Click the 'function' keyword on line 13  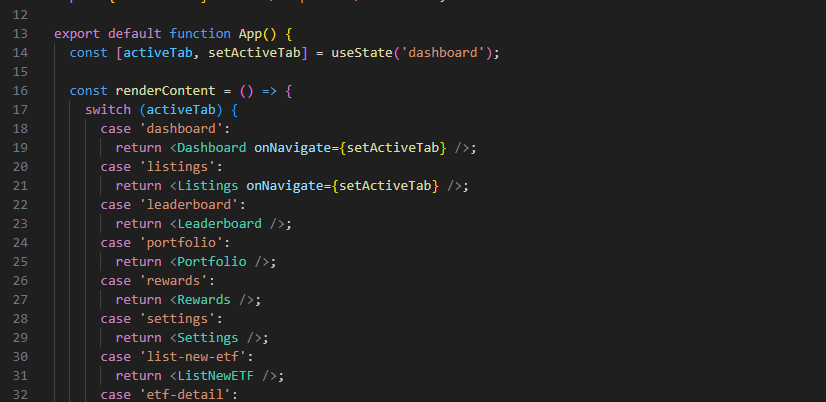tap(200, 34)
